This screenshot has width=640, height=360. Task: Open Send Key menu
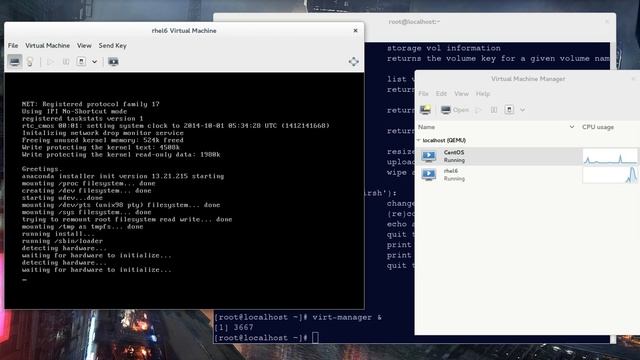[113, 45]
